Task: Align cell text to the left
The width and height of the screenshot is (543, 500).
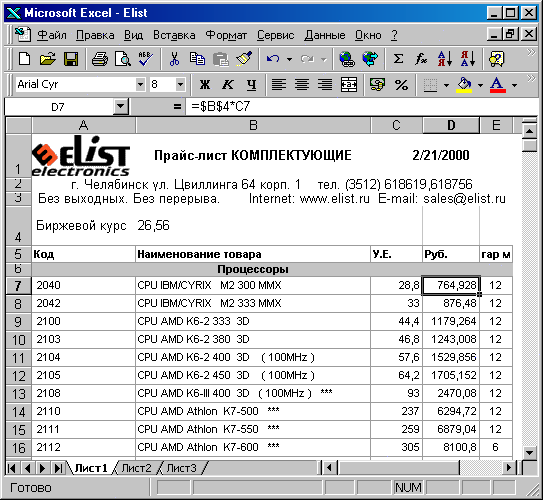Action: (x=279, y=84)
